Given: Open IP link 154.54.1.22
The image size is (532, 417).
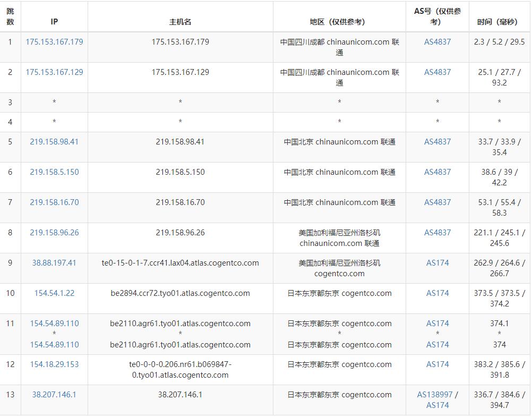Looking at the screenshot, I should pyautogui.click(x=54, y=293).
